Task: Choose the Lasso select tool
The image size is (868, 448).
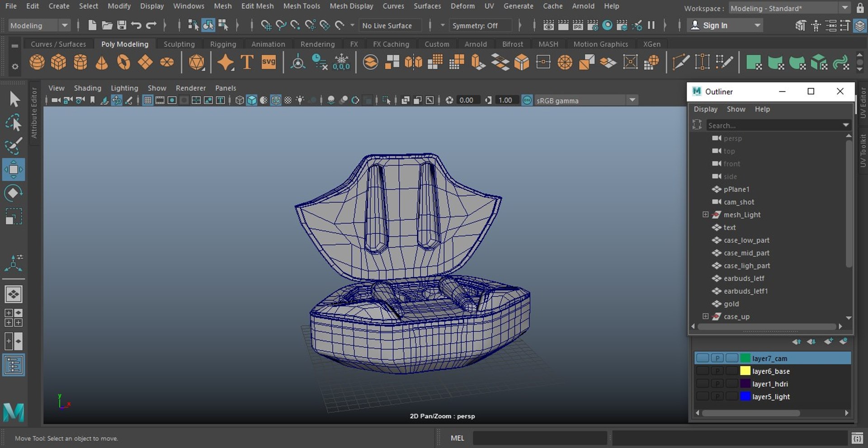Action: pos(14,123)
